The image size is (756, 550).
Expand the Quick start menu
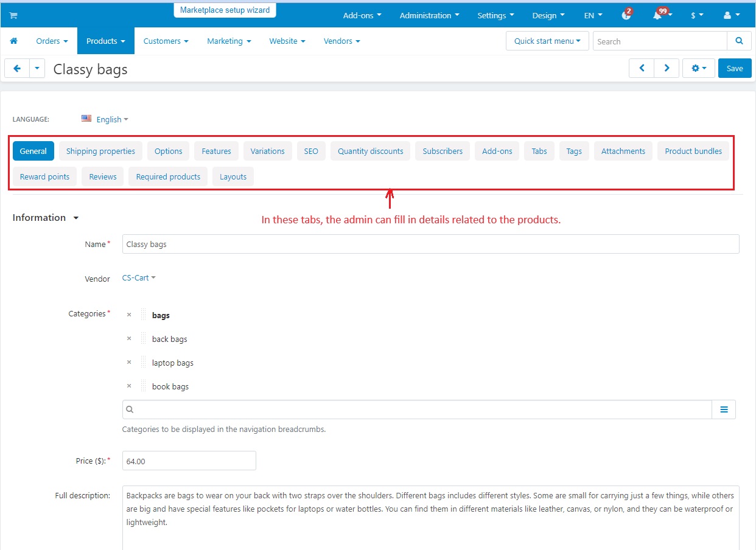547,41
